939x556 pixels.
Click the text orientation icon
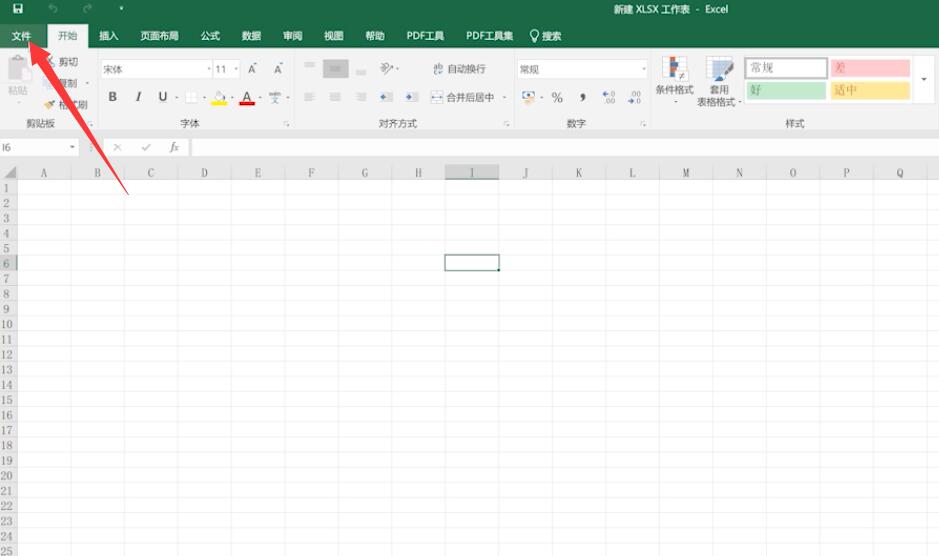point(387,68)
